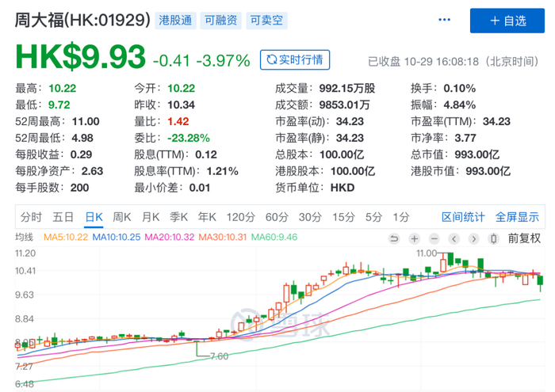Screen dimensions: 555x392
Task: Click the 港股通 tag
Action: click(x=175, y=21)
